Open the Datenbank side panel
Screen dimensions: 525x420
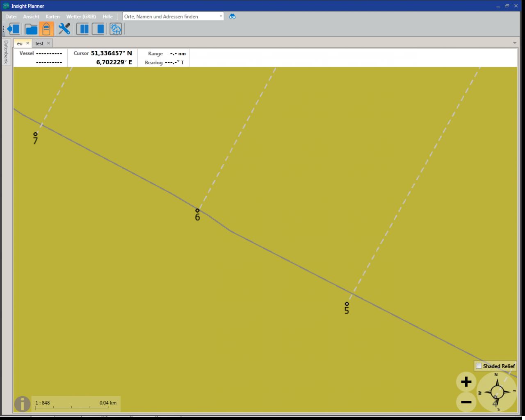pyautogui.click(x=6, y=52)
